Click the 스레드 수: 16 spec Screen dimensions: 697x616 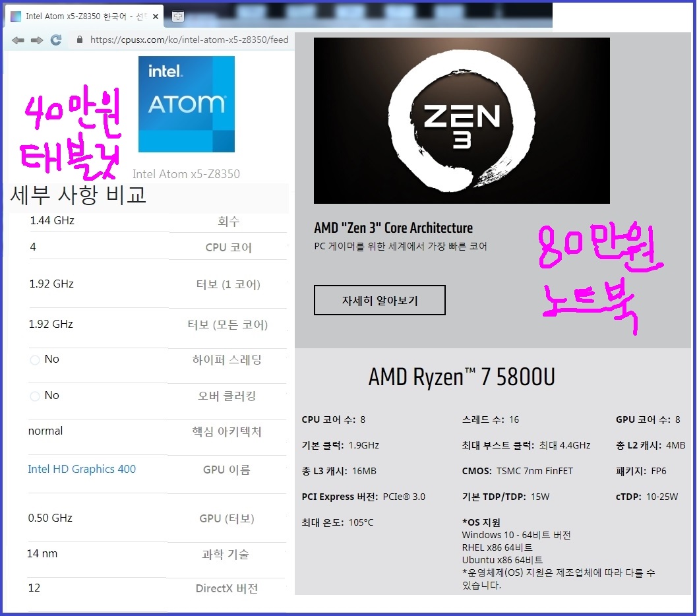[491, 419]
